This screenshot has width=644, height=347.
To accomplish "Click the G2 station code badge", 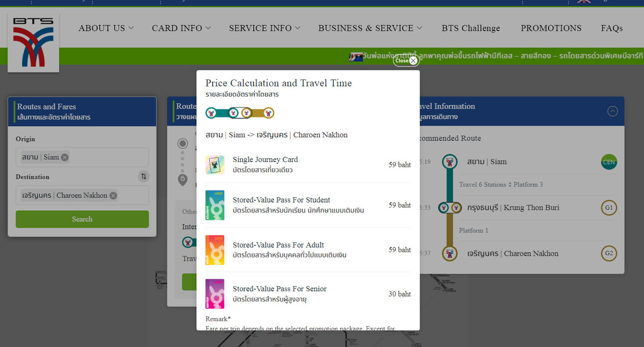I will [609, 253].
